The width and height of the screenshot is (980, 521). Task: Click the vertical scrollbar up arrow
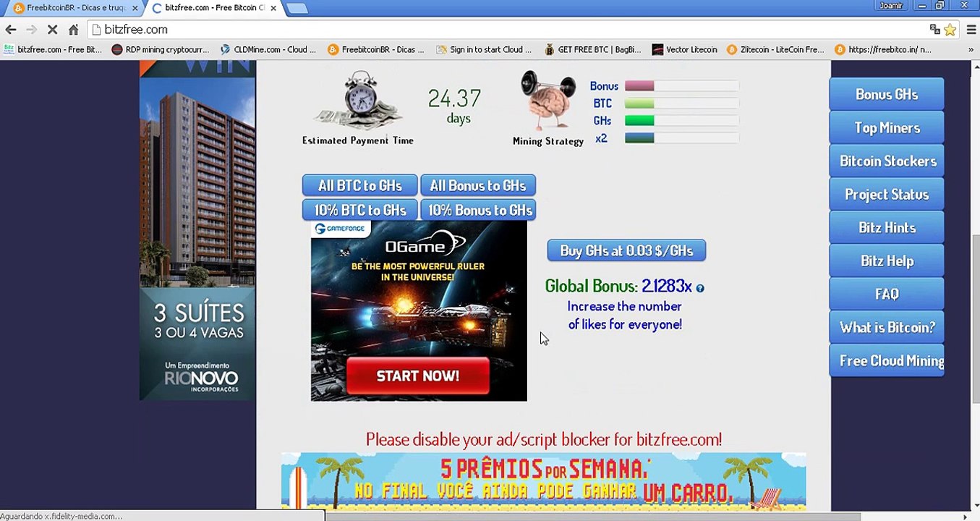[975, 66]
